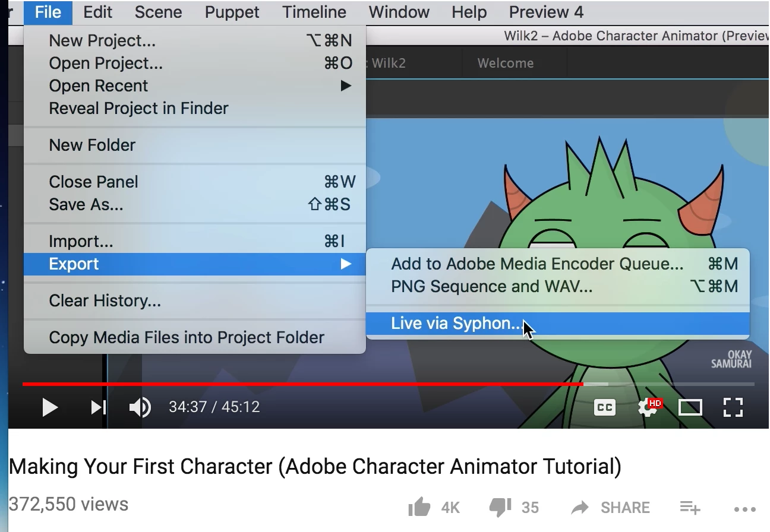Expand the Export submenu

(x=195, y=264)
